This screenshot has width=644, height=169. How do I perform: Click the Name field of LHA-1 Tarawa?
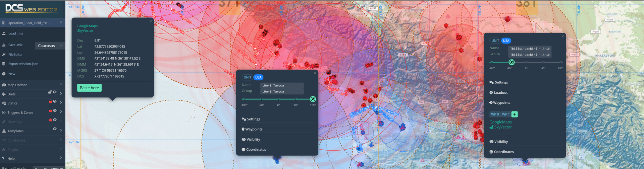282,86
